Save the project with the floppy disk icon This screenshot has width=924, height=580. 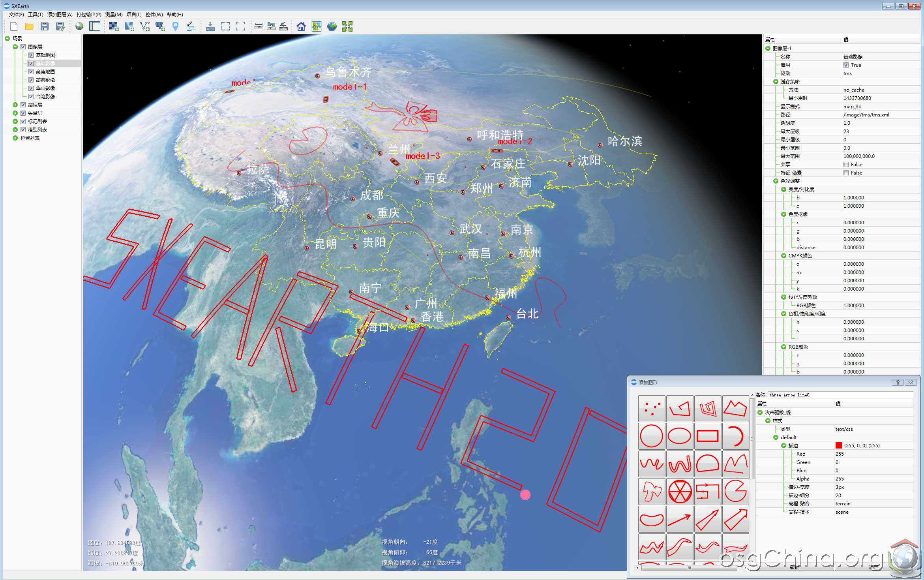pyautogui.click(x=45, y=26)
